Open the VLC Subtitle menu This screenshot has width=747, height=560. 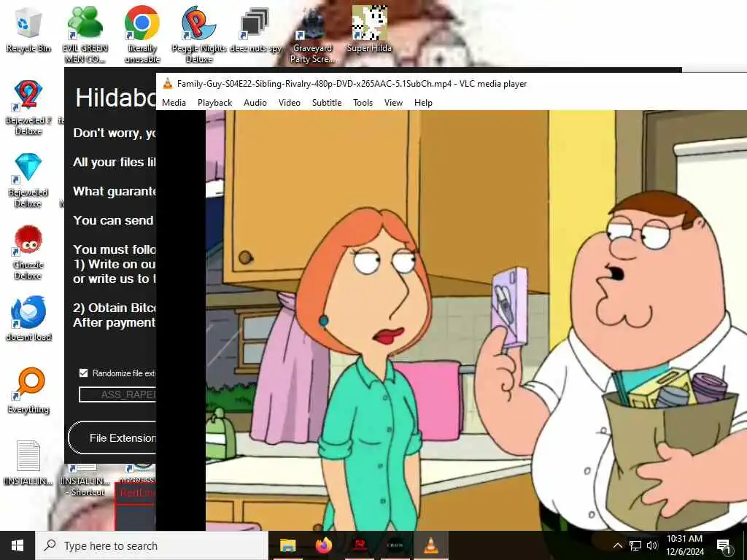tap(327, 103)
